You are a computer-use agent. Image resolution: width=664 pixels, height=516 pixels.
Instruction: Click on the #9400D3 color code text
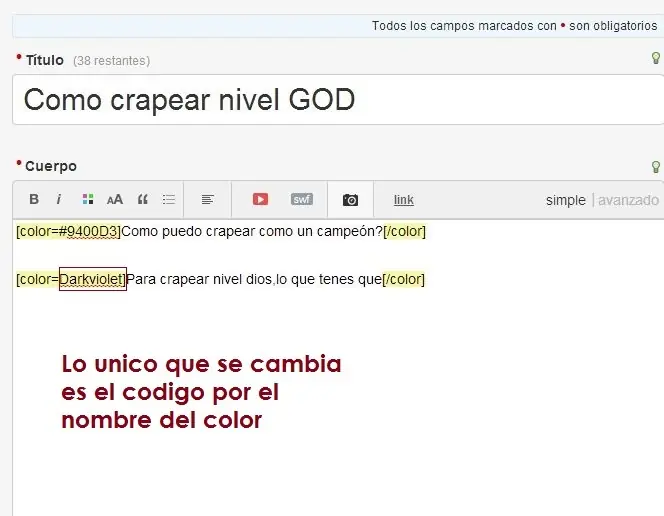(x=88, y=231)
